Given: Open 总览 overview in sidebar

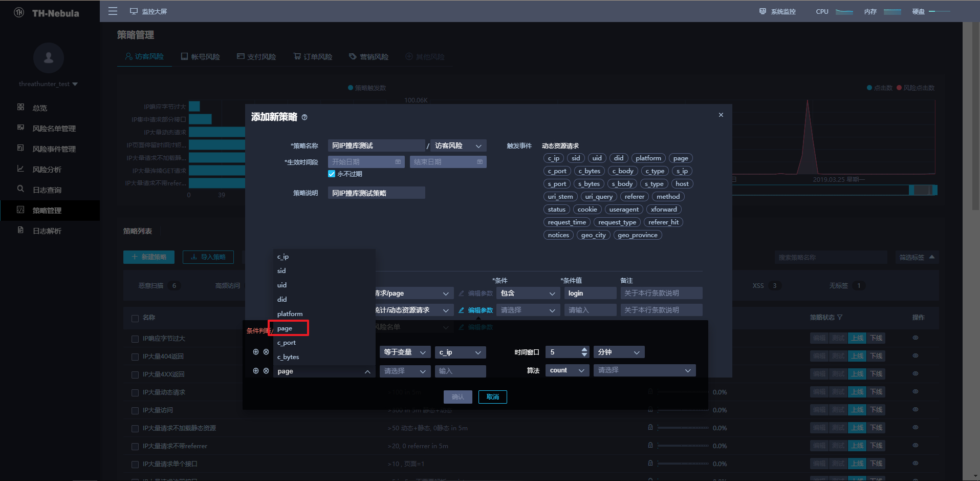Looking at the screenshot, I should (x=40, y=108).
